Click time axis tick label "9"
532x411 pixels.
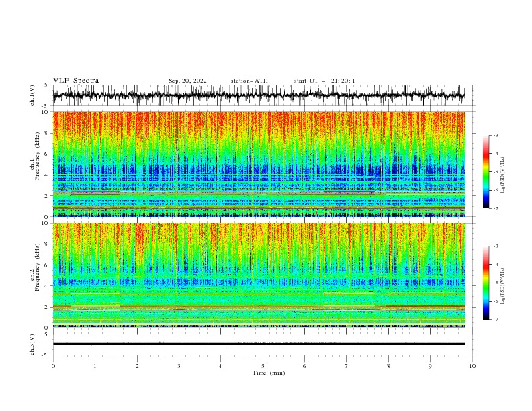430,366
